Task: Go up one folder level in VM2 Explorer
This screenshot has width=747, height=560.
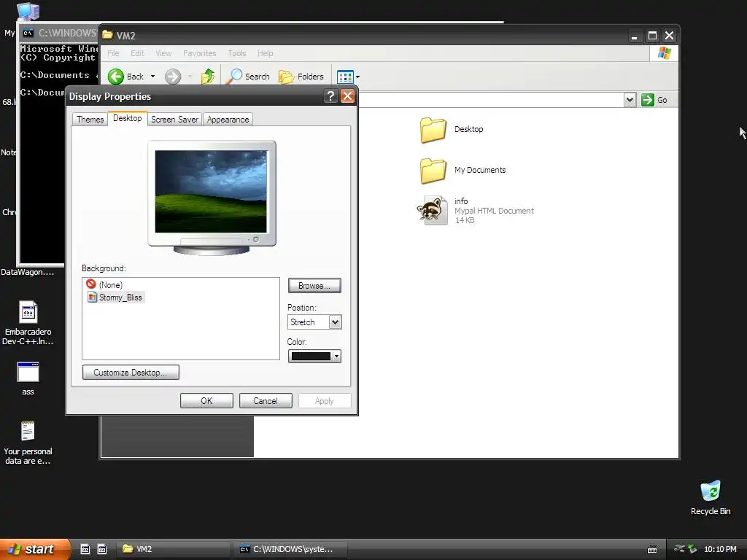Action: tap(208, 76)
